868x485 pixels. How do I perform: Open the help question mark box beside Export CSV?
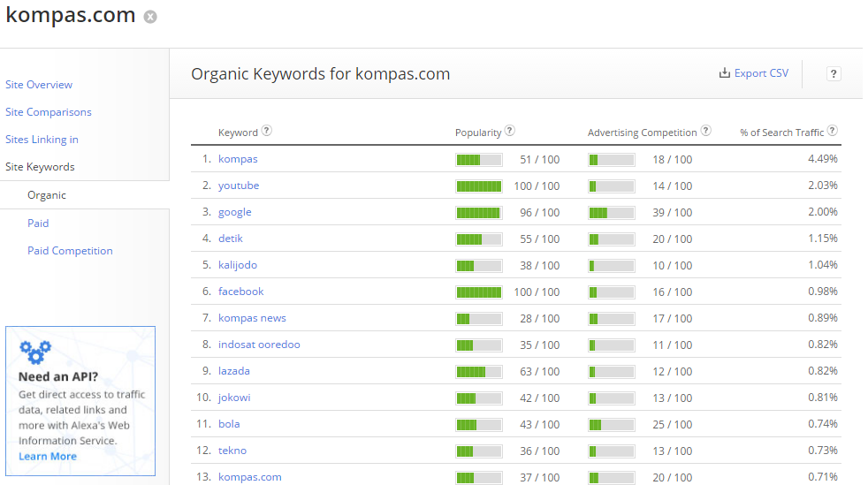(834, 73)
